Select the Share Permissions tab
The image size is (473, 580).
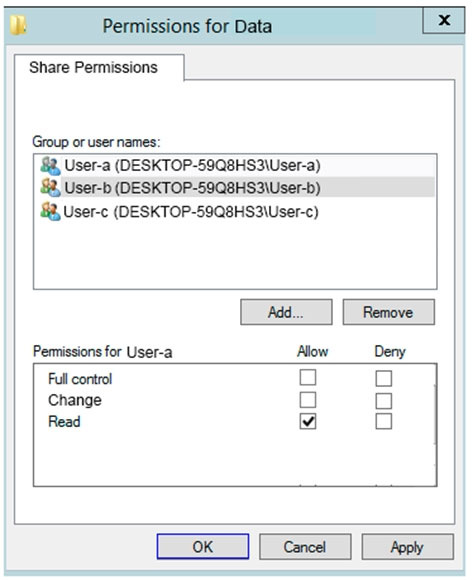point(94,68)
